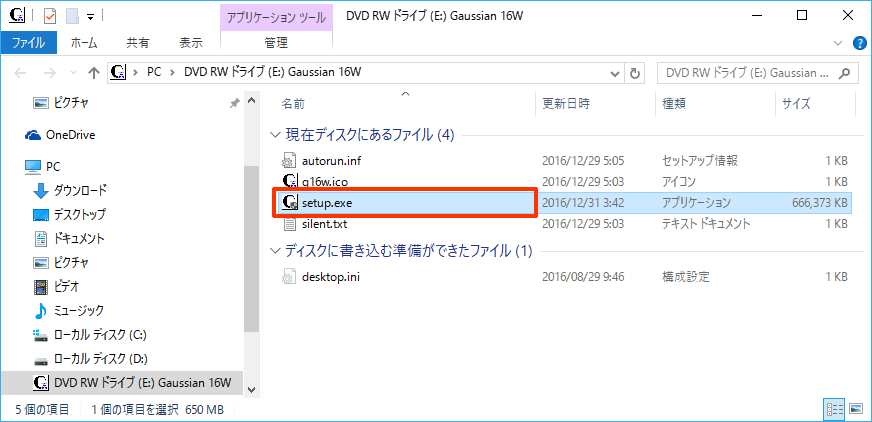Viewport: 872px width, 422px height.
Task: Open the ファイル menu tab
Action: (28, 43)
